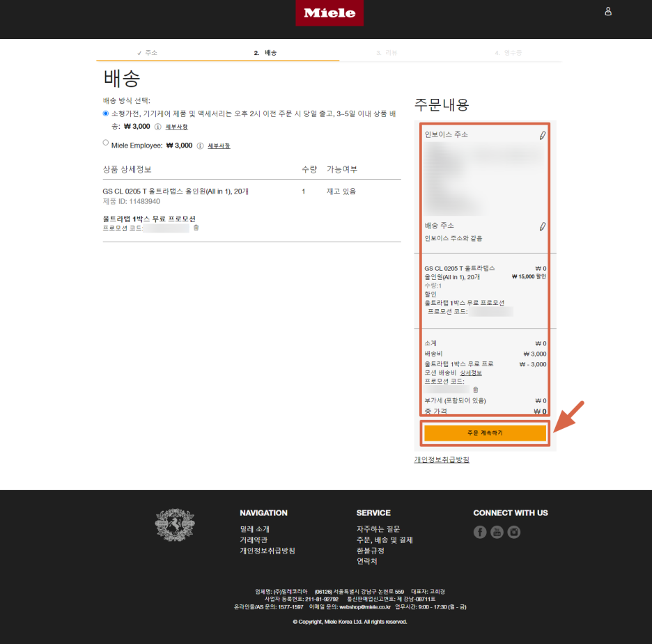652x644 pixels.
Task: Click 재고 있음 availability text
Action: pos(341,191)
